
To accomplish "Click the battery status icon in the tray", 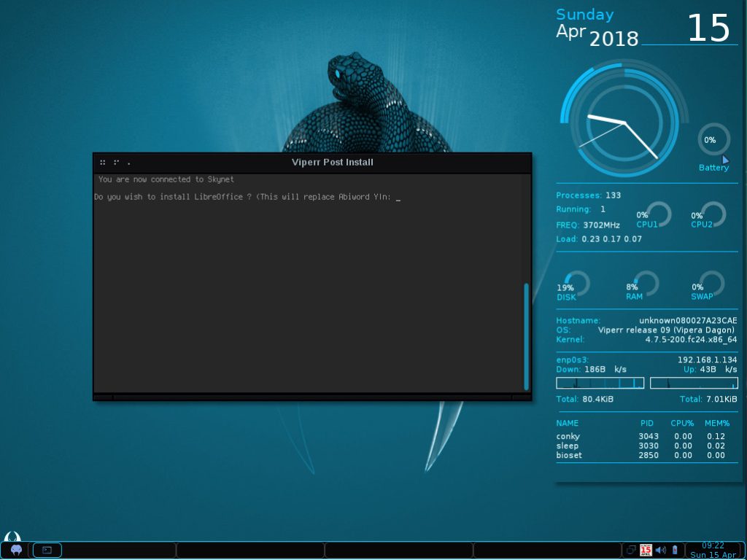I will 675,550.
